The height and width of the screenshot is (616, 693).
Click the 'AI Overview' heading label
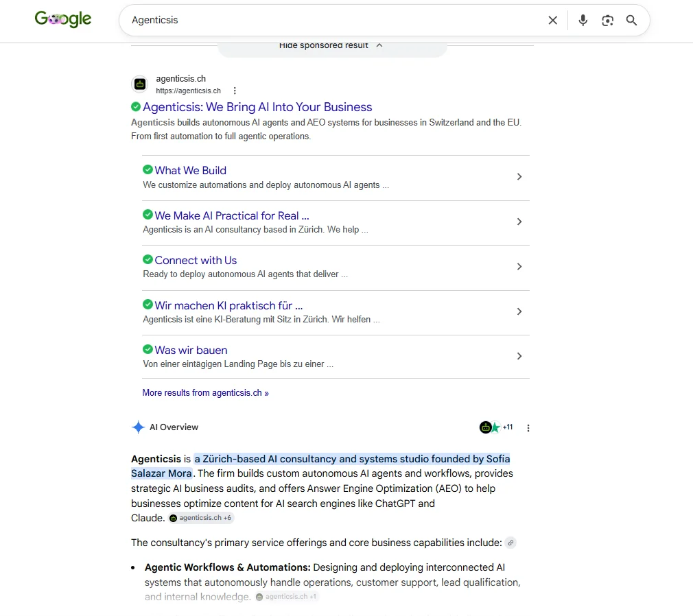(x=174, y=427)
